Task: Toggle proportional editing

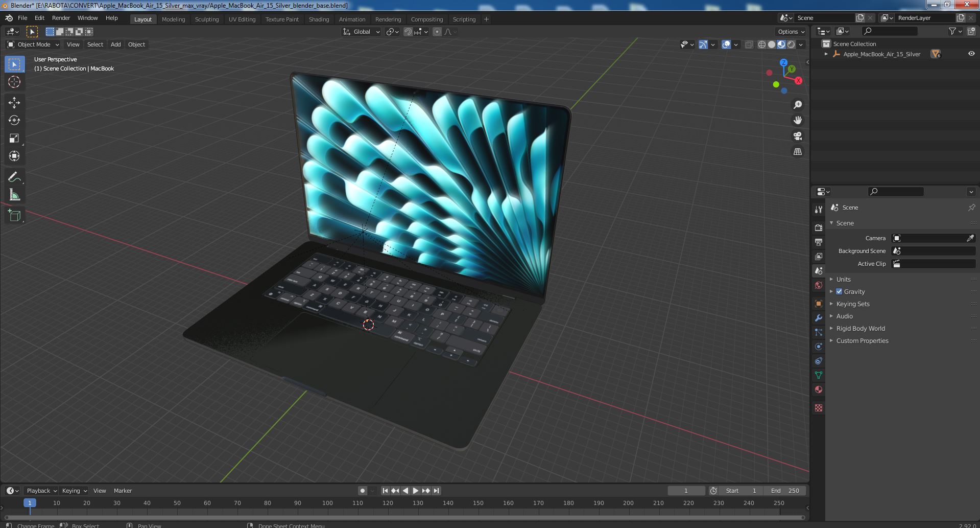Action: point(437,32)
